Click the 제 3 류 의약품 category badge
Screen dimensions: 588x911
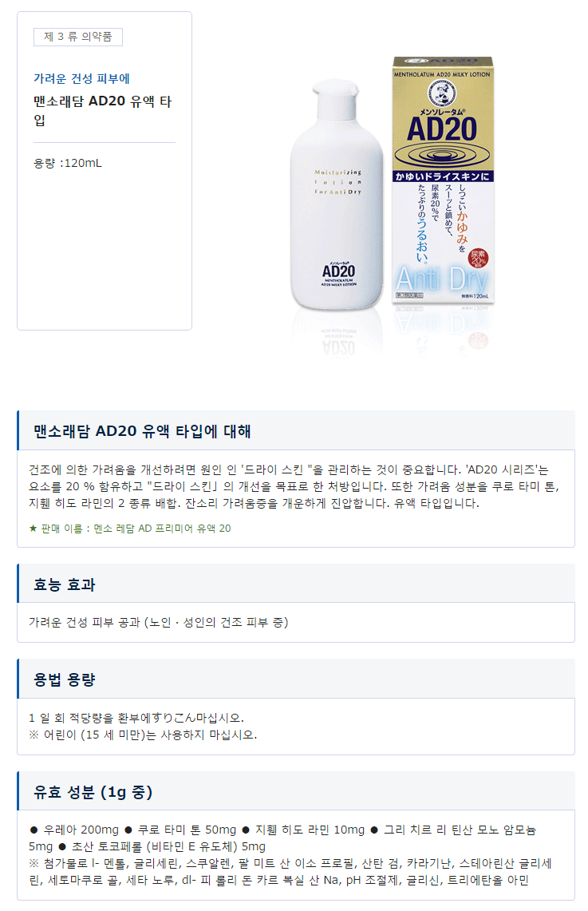click(77, 37)
